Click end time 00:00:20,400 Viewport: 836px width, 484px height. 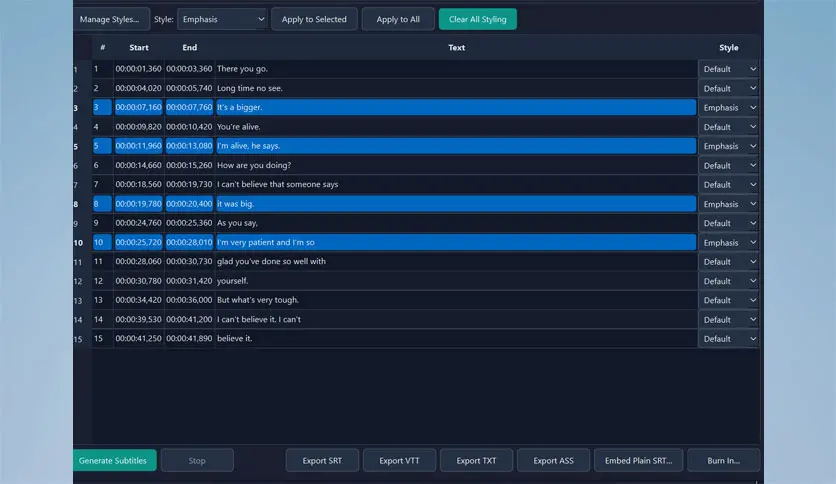pos(189,204)
